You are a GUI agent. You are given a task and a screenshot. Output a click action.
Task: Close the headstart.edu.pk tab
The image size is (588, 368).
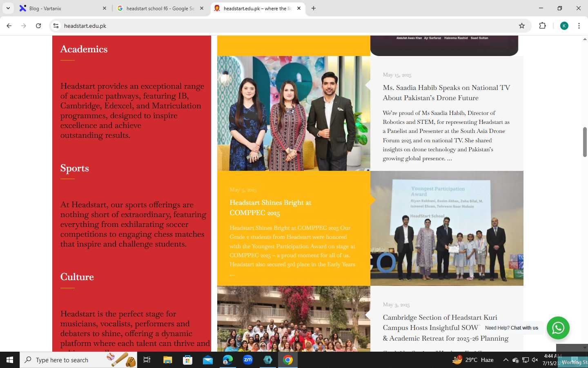299,8
